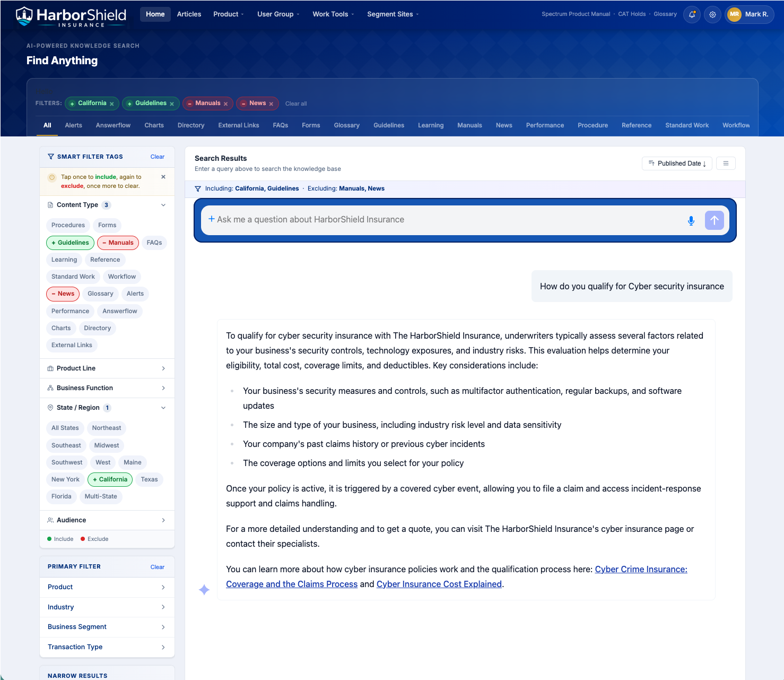Open the notifications bell

point(692,14)
